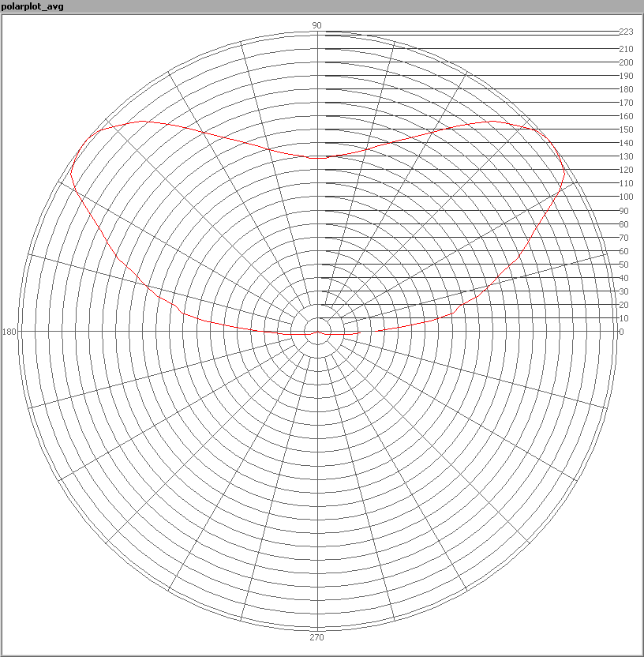Click the 100 radial scale label
Screen dimensions: 644x657
pyautogui.click(x=626, y=197)
